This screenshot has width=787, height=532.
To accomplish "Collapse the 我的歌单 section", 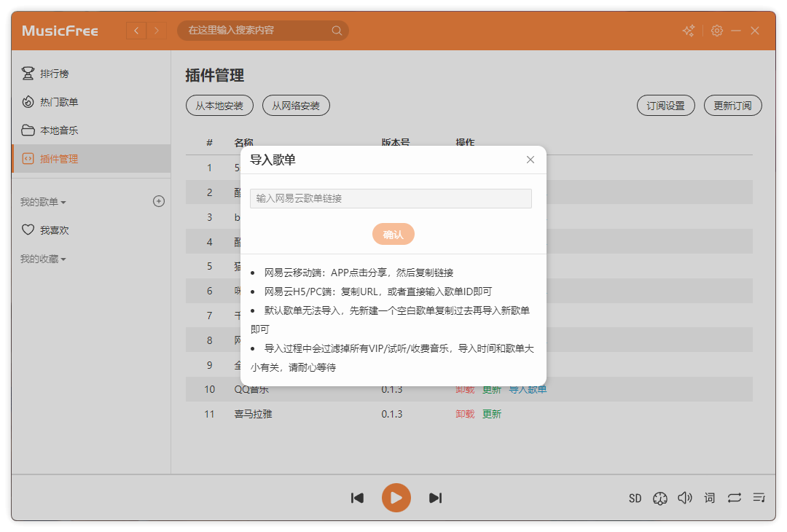I will (43, 202).
